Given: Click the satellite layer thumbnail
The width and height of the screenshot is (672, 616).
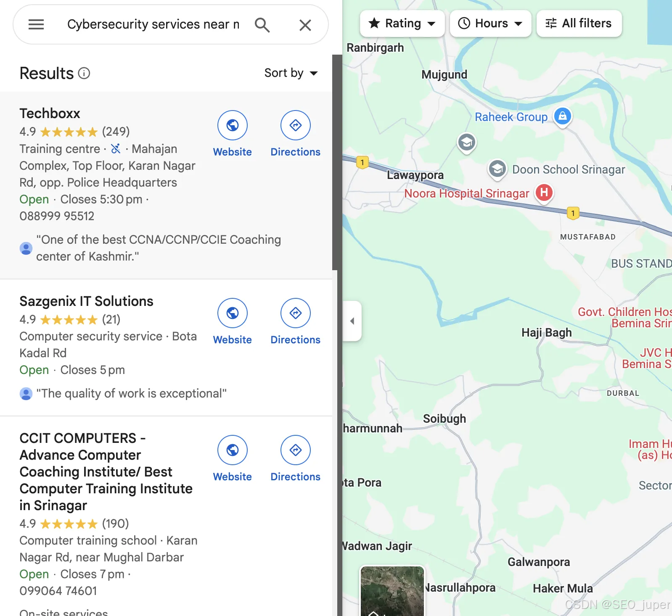Looking at the screenshot, I should tap(392, 591).
